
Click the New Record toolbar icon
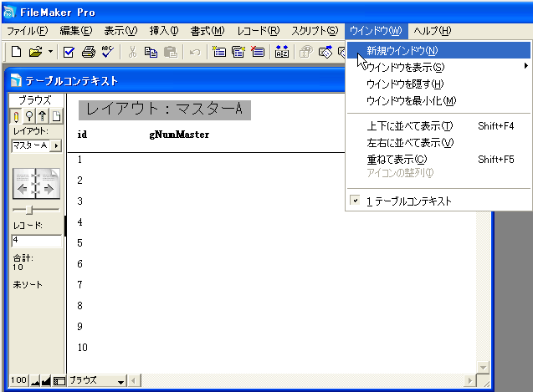[x=219, y=52]
